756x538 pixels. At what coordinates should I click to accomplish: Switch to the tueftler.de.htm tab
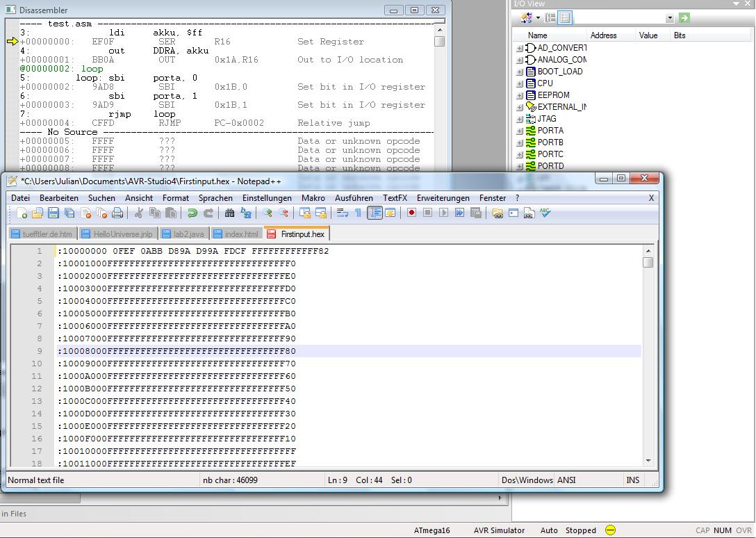(42, 234)
